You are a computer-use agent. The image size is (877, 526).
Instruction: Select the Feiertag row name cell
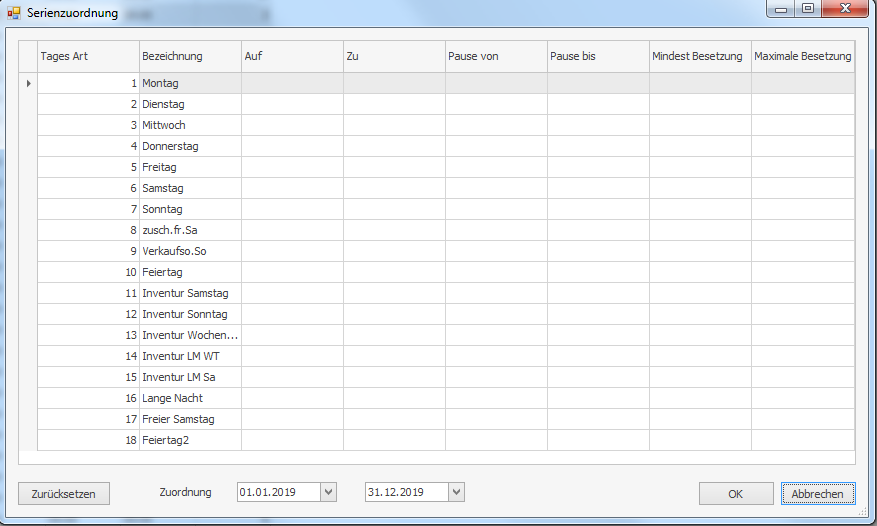click(x=190, y=272)
